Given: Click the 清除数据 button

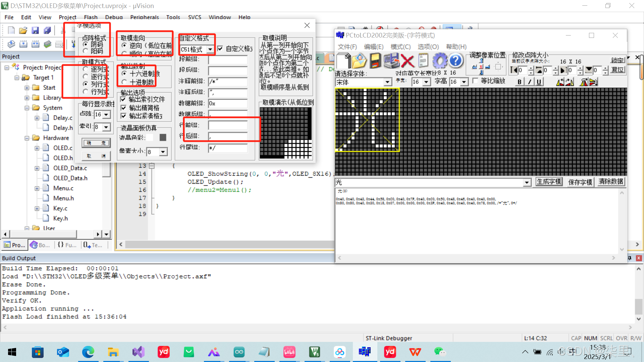Looking at the screenshot, I should 610,182.
